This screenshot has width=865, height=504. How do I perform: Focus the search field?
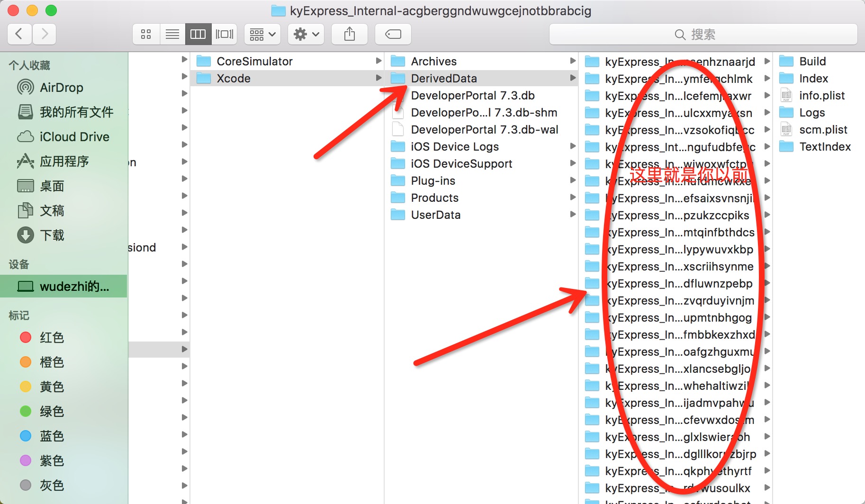(703, 34)
